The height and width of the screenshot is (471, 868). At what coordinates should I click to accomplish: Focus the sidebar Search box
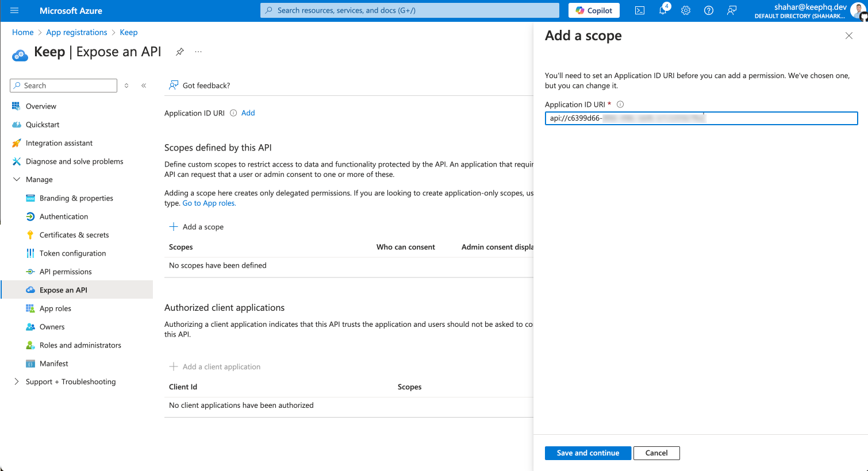coord(63,86)
